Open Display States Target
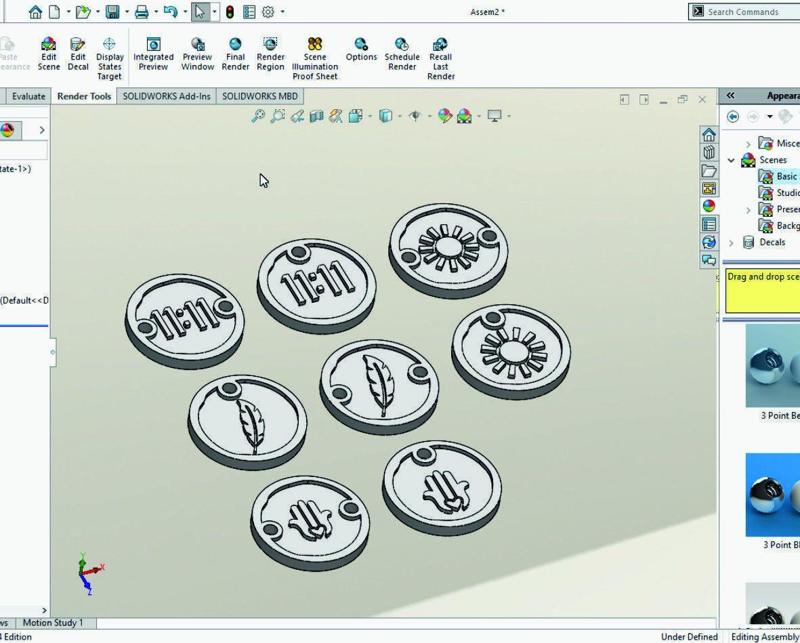The image size is (800, 643). 110,59
